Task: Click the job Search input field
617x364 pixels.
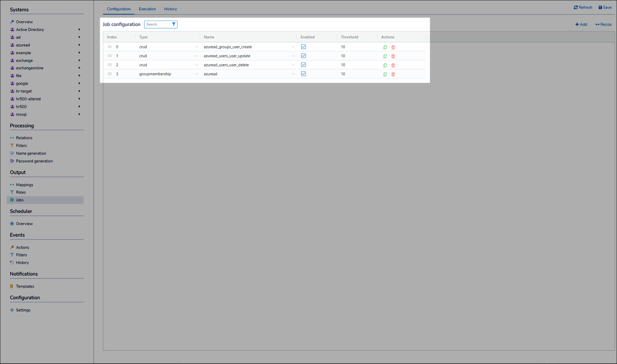Action: (x=157, y=24)
